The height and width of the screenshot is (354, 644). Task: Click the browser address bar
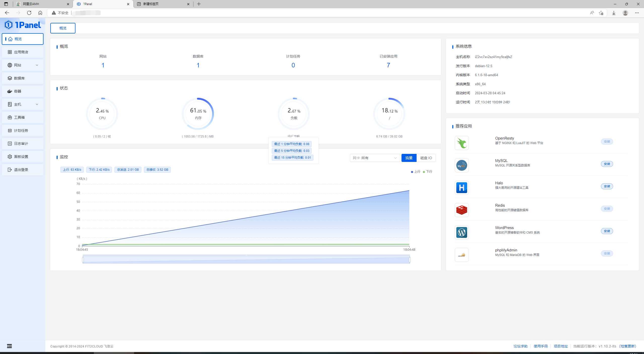click(327, 13)
